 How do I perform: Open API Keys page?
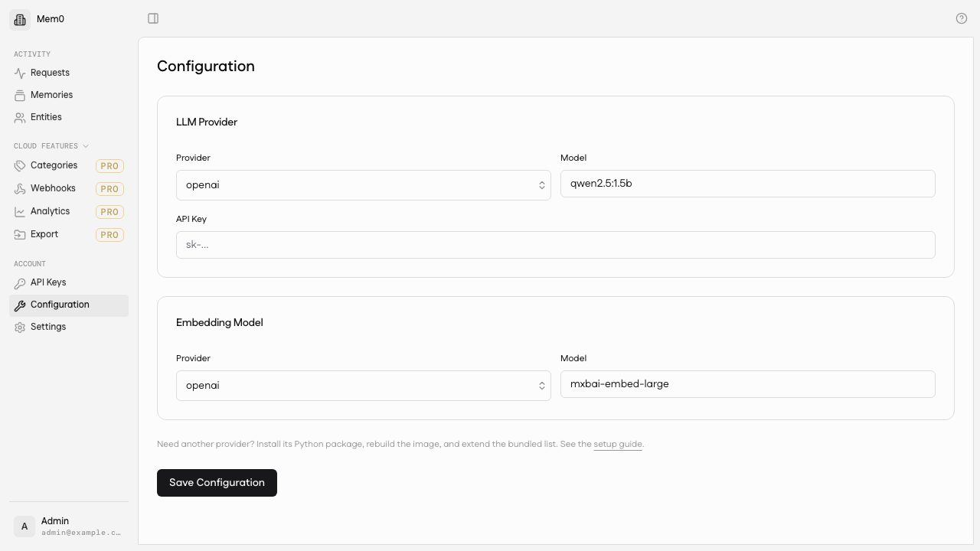69,282
